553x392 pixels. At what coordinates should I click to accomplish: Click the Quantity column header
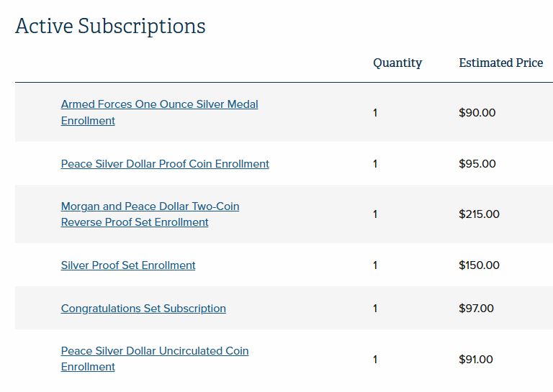click(397, 63)
